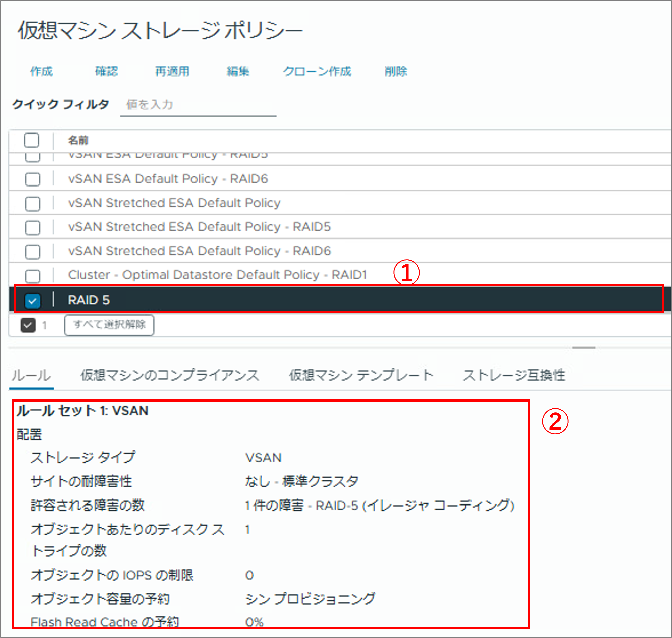Screen dimensions: 672x638
Task: Click the 削除 action
Action: click(x=396, y=71)
